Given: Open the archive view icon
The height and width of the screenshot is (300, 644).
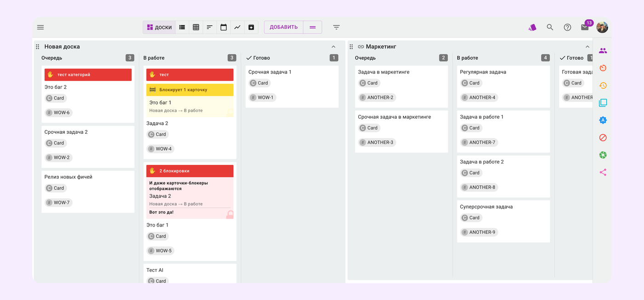Looking at the screenshot, I should [251, 28].
